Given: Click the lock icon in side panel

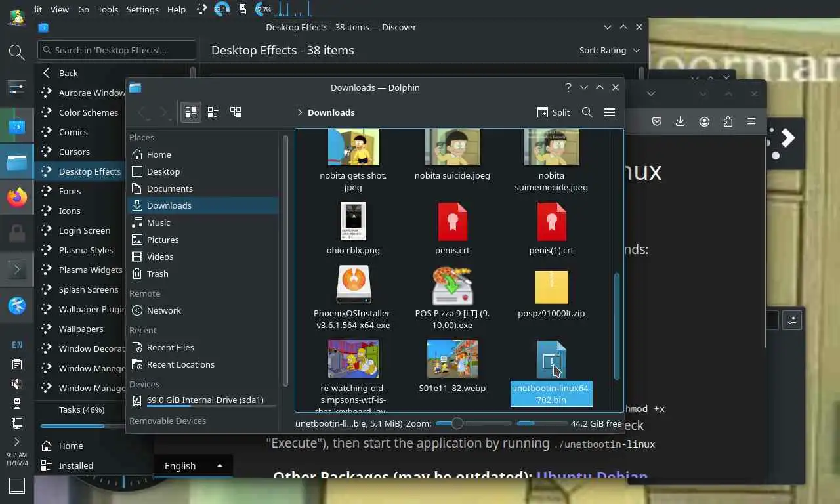Looking at the screenshot, I should [x=17, y=233].
